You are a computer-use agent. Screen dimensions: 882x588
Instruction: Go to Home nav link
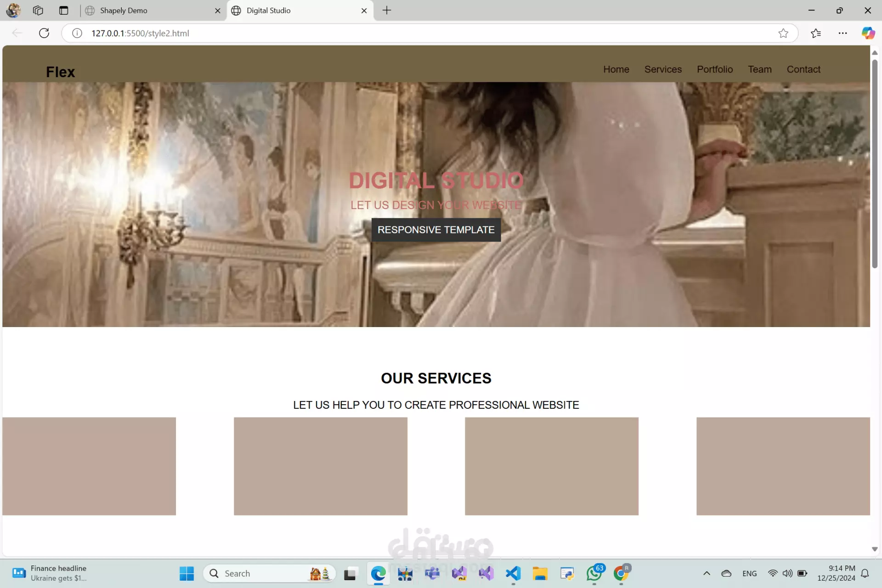click(x=616, y=69)
